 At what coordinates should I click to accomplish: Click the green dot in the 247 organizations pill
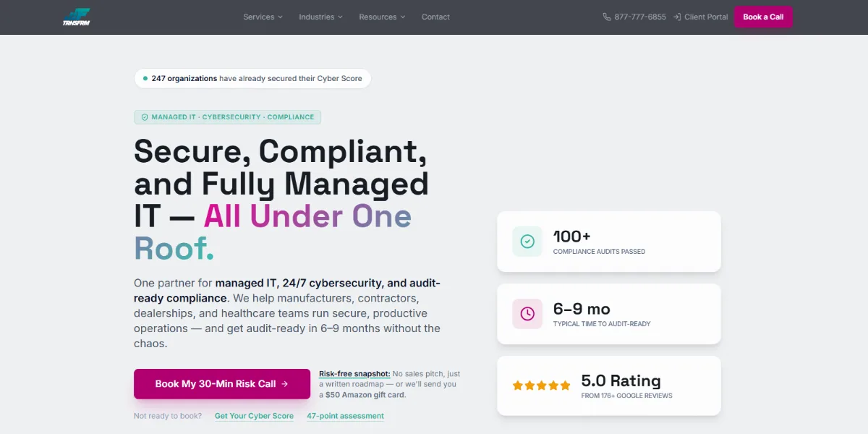pos(145,78)
